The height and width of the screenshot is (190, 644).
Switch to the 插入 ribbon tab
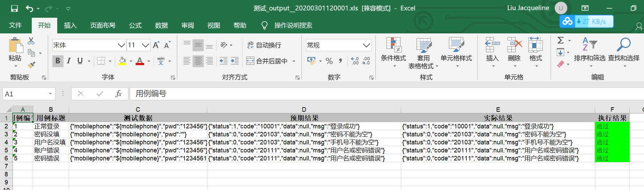point(70,25)
